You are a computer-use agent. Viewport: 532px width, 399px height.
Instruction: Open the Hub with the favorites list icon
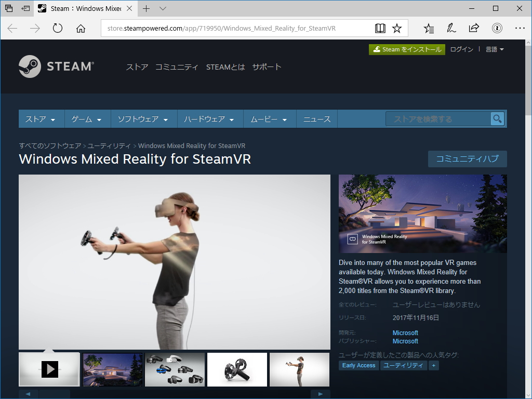pos(428,28)
